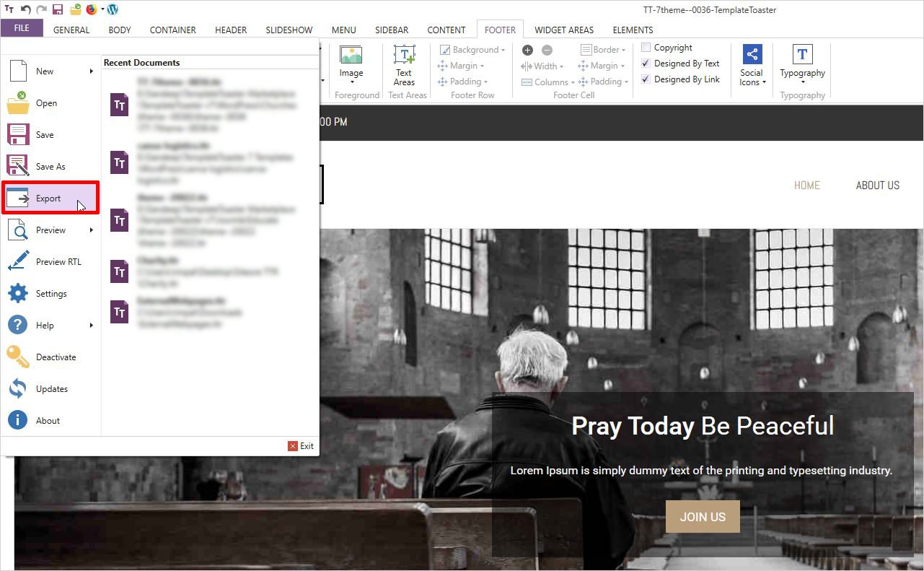The image size is (924, 571).
Task: Select the Typography T icon
Action: tap(802, 55)
